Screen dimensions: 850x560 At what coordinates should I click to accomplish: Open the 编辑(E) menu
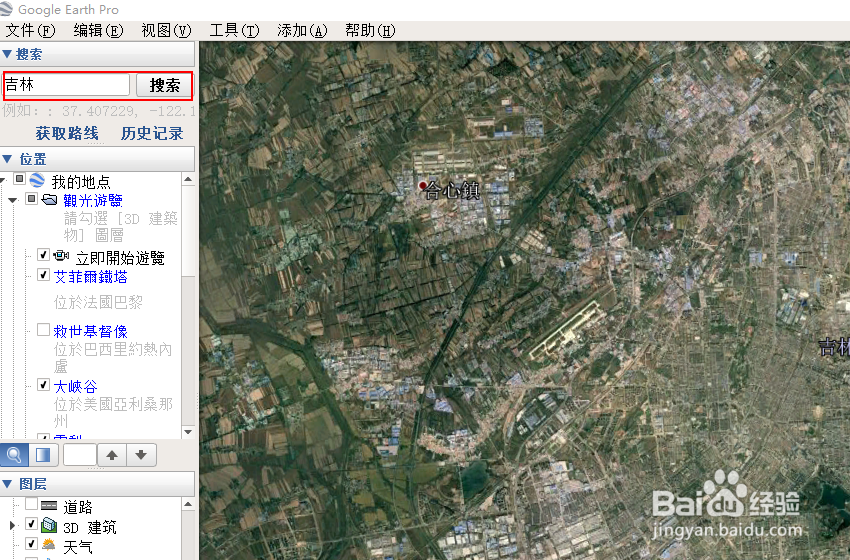pos(98,31)
